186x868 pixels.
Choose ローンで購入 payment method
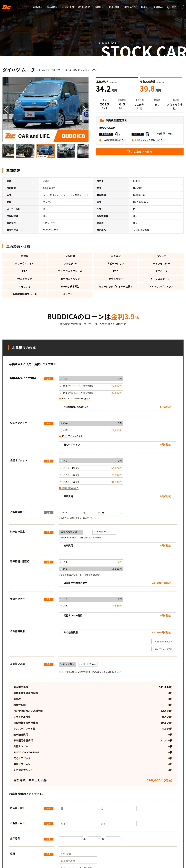pos(88,664)
